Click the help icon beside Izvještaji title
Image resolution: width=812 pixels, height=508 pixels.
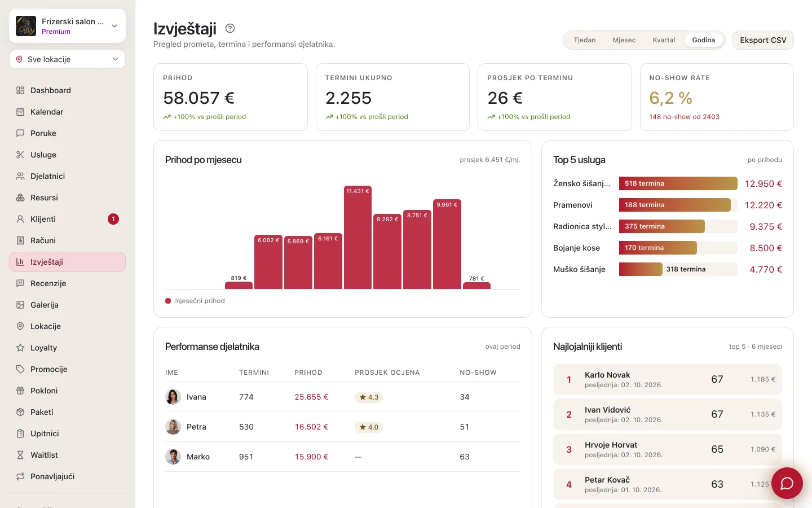[x=230, y=28]
